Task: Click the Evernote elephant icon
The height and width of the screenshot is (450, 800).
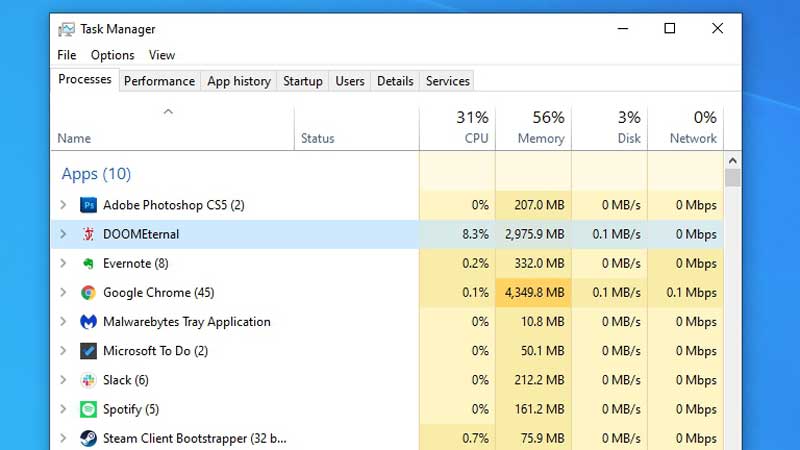Action: (x=88, y=264)
